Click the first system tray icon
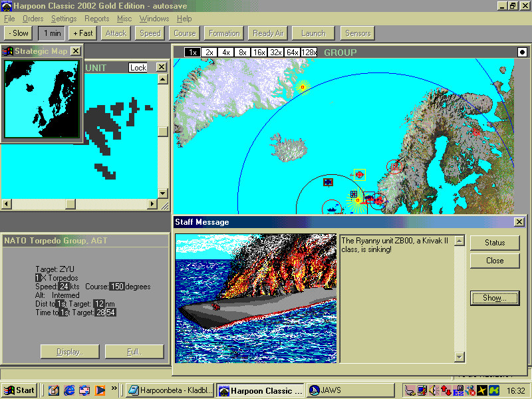532x399 pixels. (x=410, y=390)
